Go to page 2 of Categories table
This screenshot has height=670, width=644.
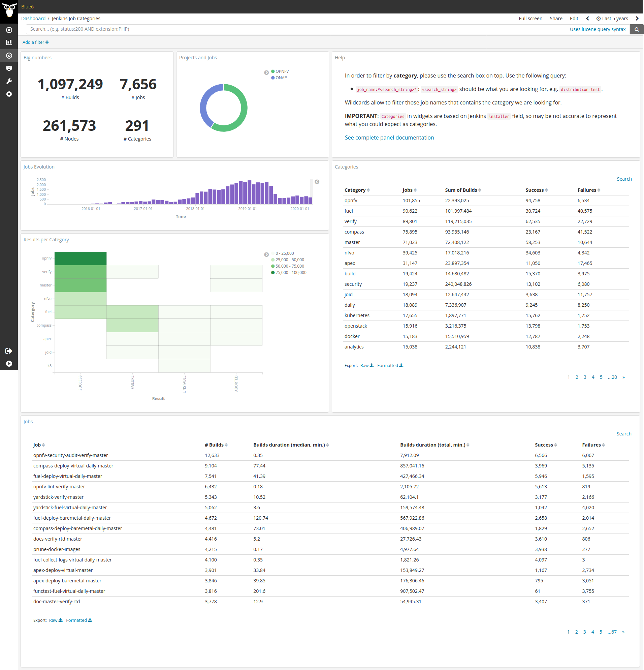577,377
